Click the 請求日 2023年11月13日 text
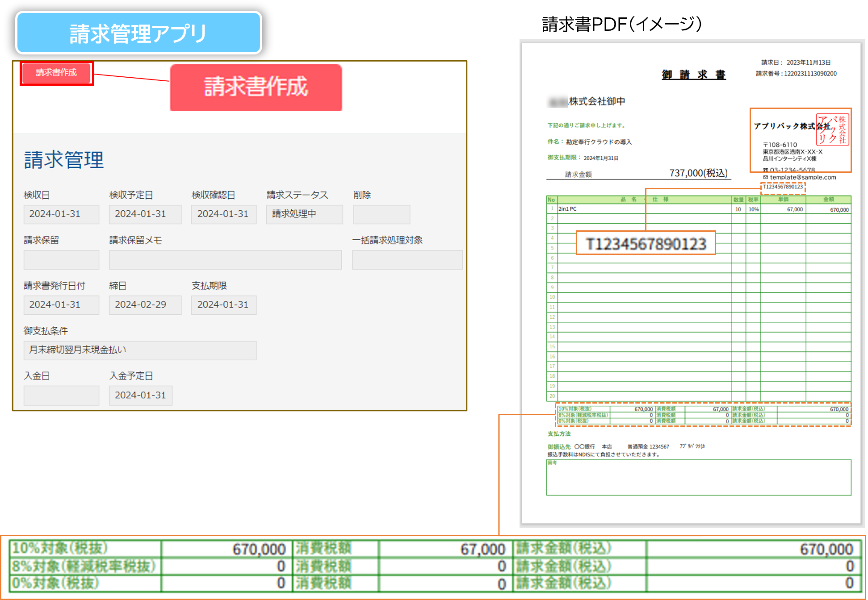 click(x=796, y=62)
